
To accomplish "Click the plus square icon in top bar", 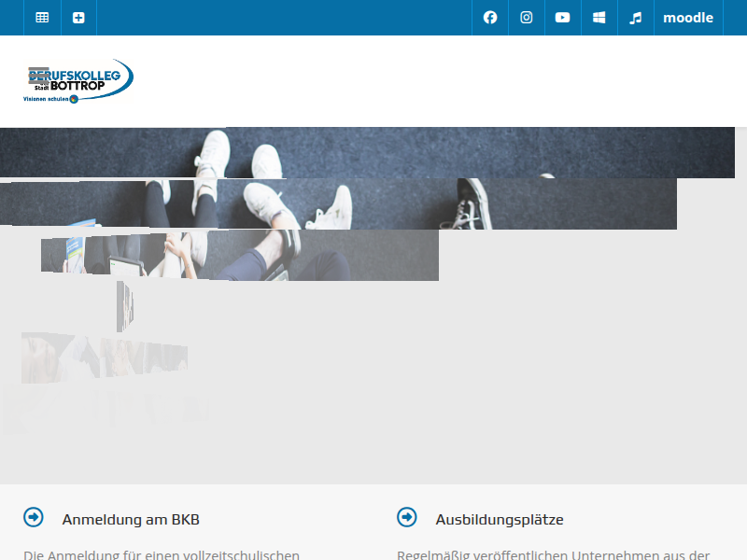I will point(78,18).
